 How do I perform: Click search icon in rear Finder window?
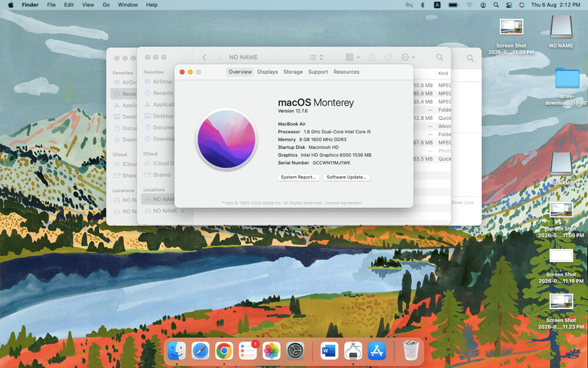[x=470, y=58]
